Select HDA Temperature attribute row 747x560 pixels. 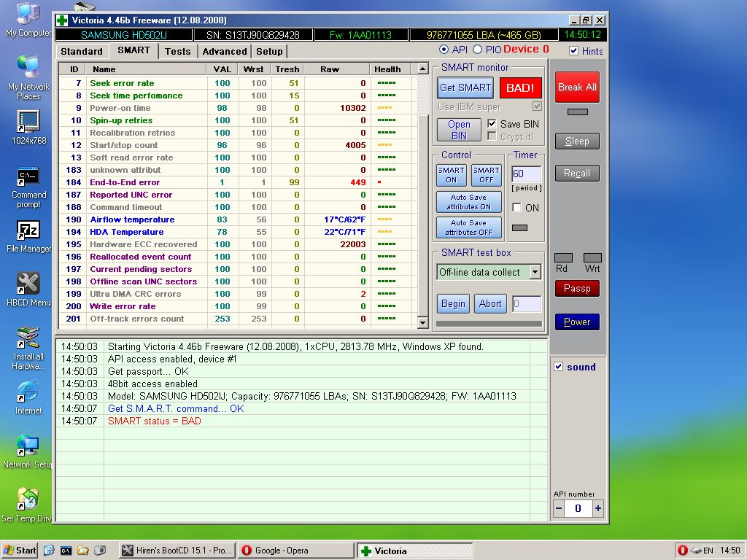[x=237, y=232]
